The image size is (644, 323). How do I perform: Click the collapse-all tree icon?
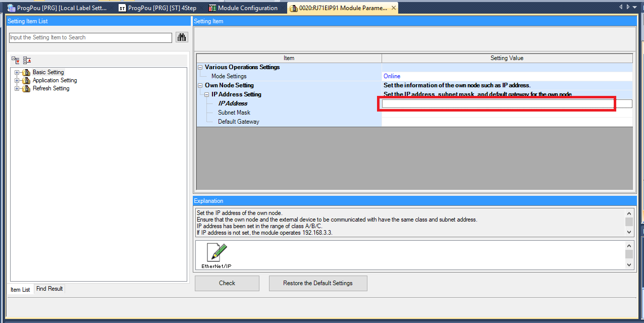coord(27,60)
